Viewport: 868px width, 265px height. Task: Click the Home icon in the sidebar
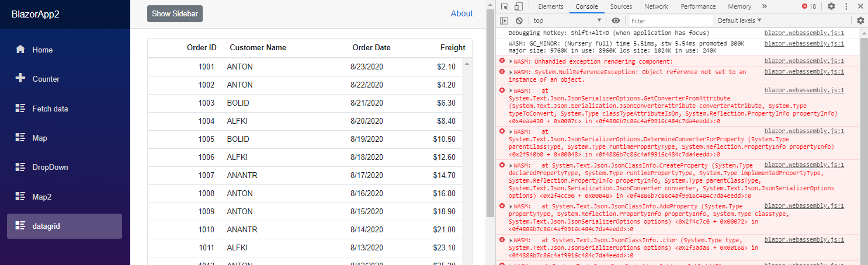click(x=20, y=50)
